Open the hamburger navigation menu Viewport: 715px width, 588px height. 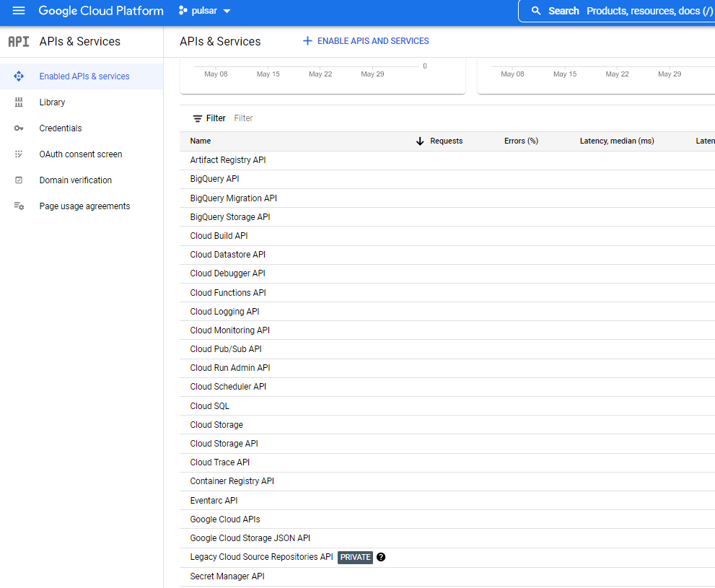(19, 11)
